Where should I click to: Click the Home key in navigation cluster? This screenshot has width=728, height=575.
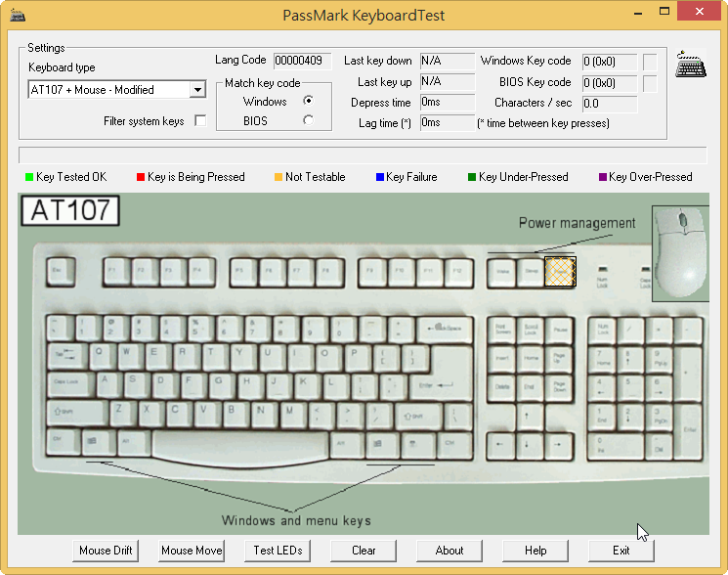coord(531,359)
